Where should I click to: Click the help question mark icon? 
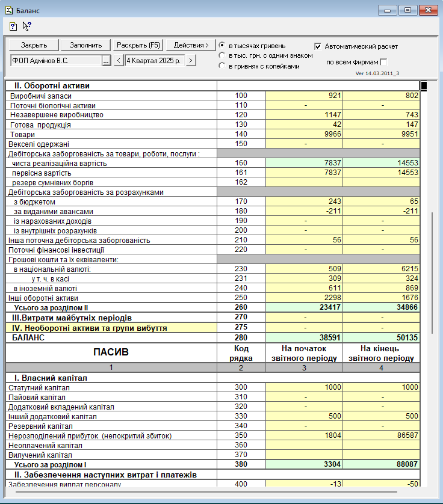pyautogui.click(x=13, y=26)
